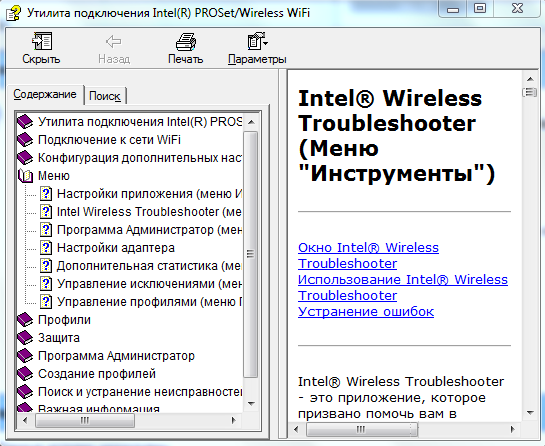This screenshot has height=446, width=545.
Task: Click book icon beside Защита
Action: tap(25, 338)
